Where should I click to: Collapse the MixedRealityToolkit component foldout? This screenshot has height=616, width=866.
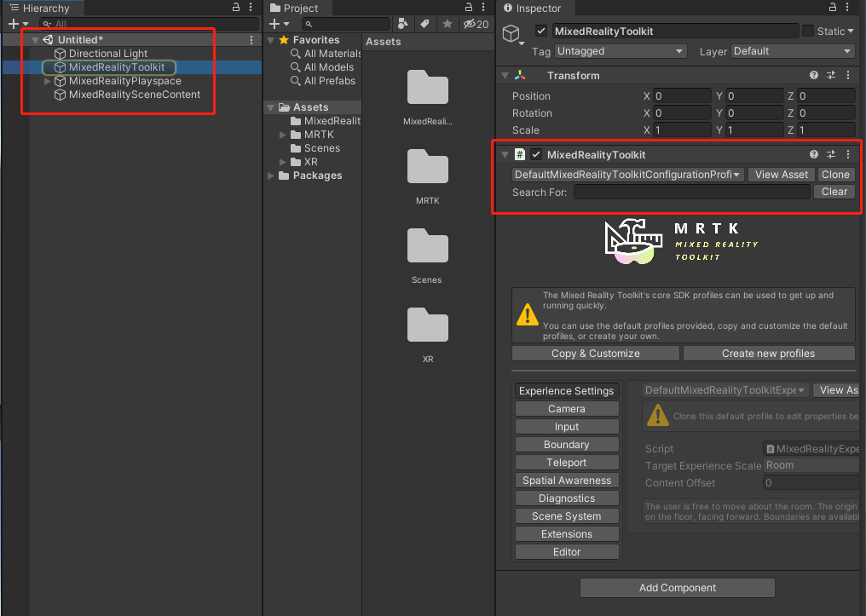pos(505,155)
